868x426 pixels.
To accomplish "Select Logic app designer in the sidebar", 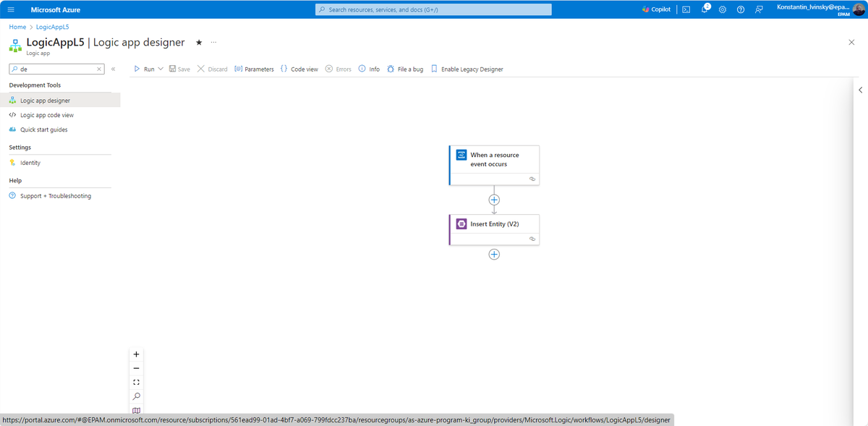I will click(x=60, y=101).
